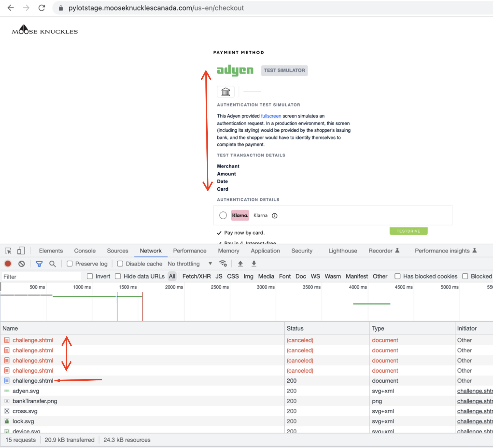Click the bank building icon in the simulator
This screenshot has width=493, height=448.
click(225, 92)
